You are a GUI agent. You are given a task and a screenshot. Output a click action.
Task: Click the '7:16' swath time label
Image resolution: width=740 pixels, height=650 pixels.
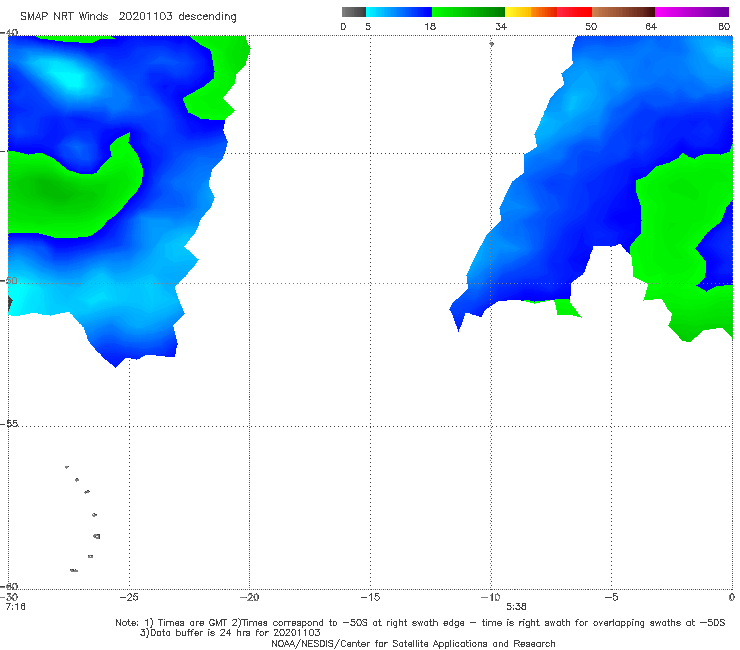click(16, 607)
